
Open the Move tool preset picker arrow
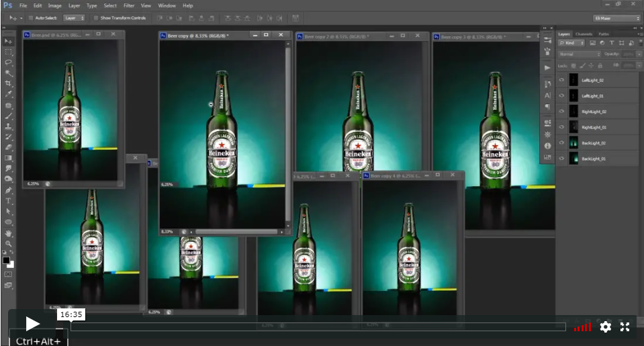[x=21, y=18]
